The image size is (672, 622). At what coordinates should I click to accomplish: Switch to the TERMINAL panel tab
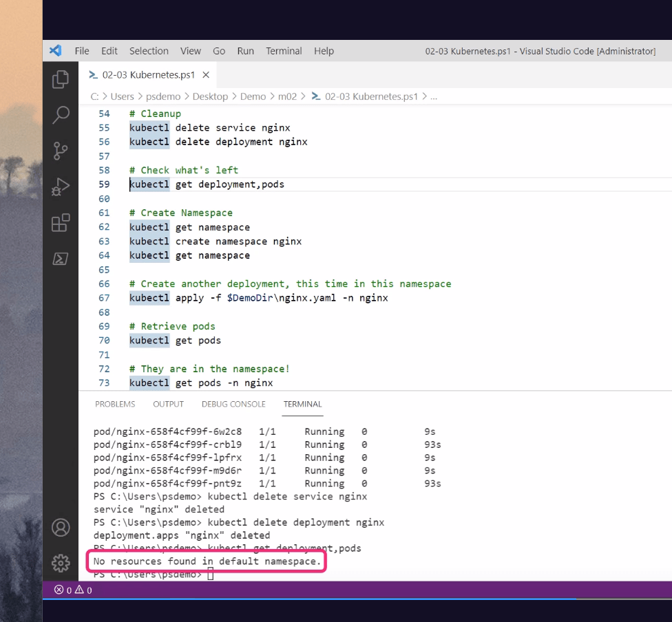[302, 404]
